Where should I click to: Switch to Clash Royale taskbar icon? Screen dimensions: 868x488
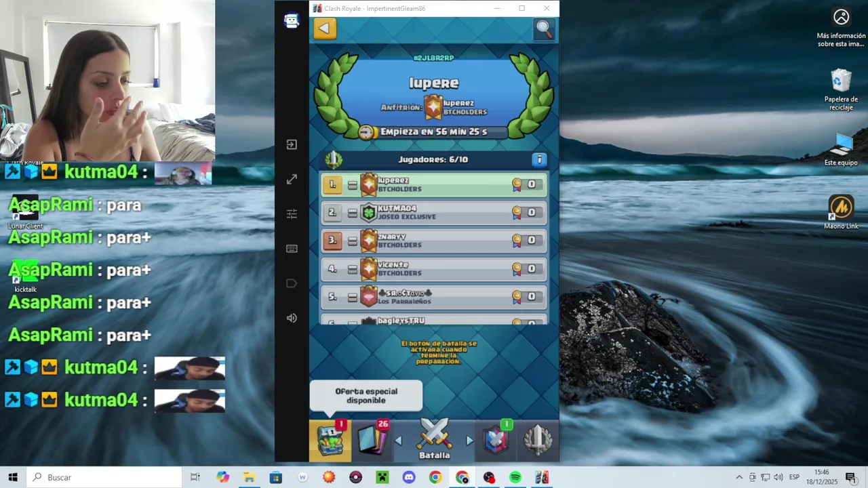click(x=542, y=477)
